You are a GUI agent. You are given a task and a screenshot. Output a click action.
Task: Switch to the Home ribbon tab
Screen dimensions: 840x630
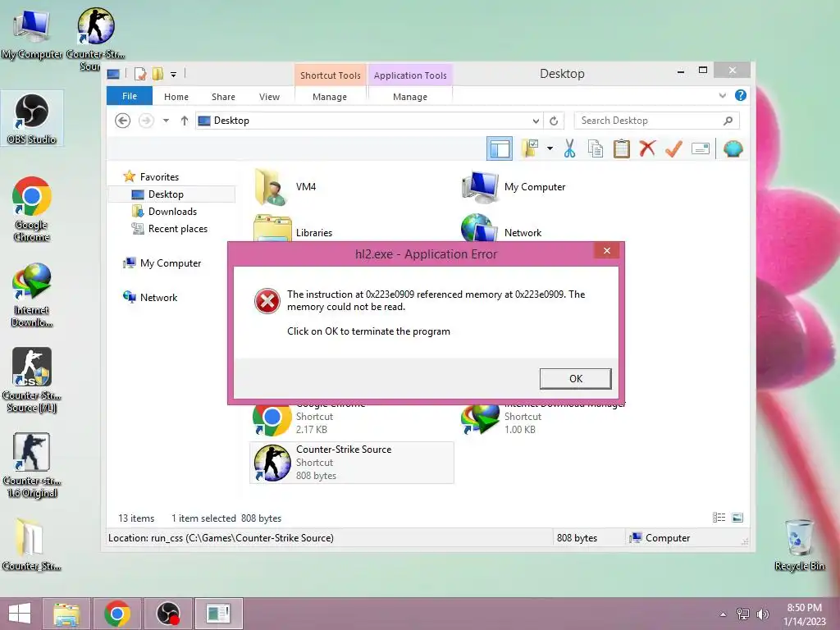(176, 97)
